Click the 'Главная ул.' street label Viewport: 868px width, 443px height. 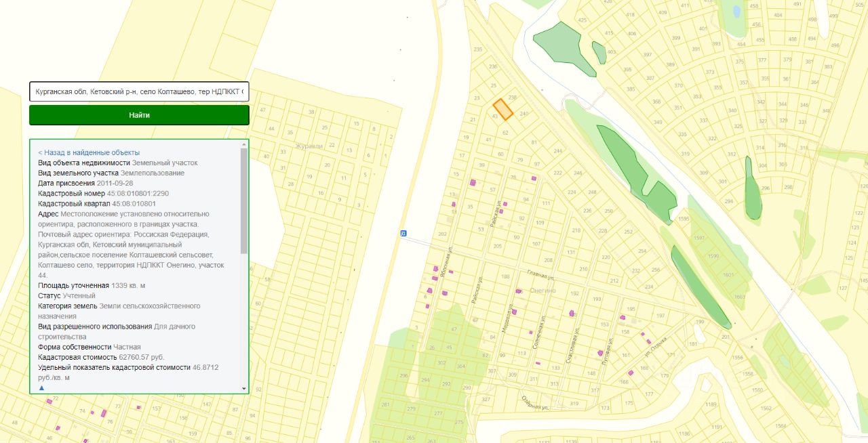(541, 275)
